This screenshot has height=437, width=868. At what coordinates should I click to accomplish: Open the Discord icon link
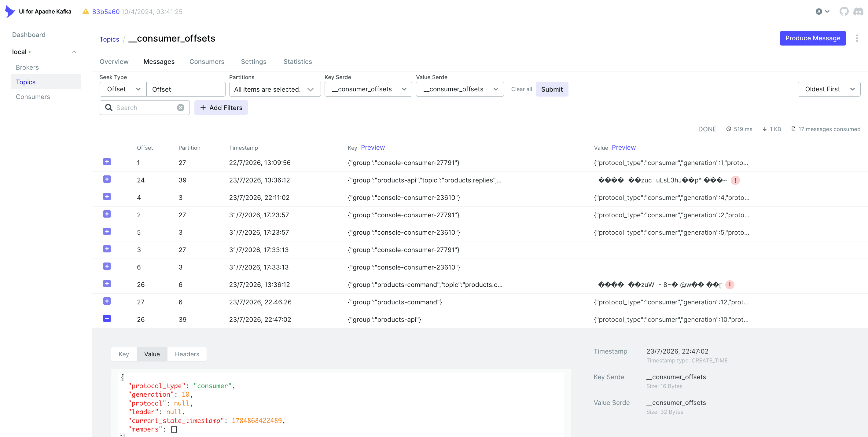[858, 11]
